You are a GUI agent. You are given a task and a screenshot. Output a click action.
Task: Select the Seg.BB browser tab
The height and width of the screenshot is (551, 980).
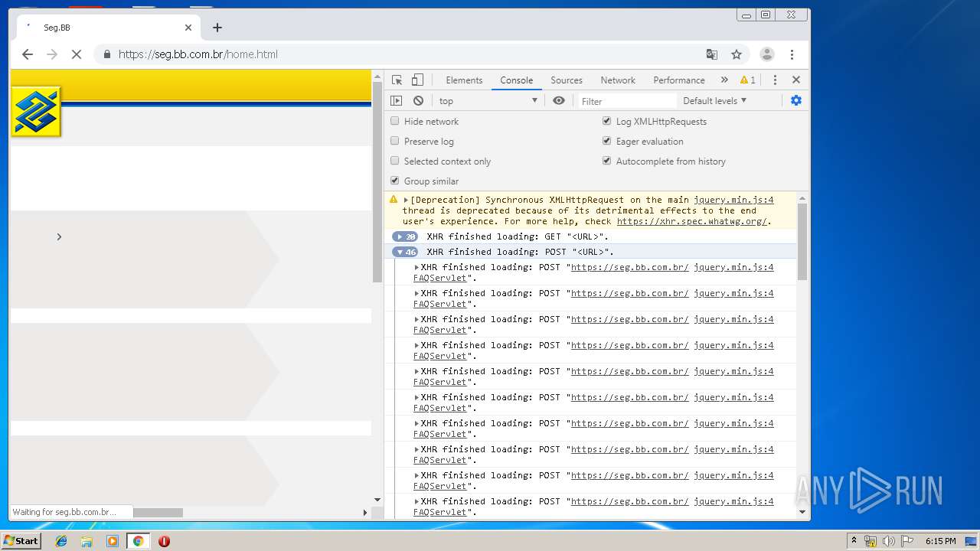[x=107, y=28]
